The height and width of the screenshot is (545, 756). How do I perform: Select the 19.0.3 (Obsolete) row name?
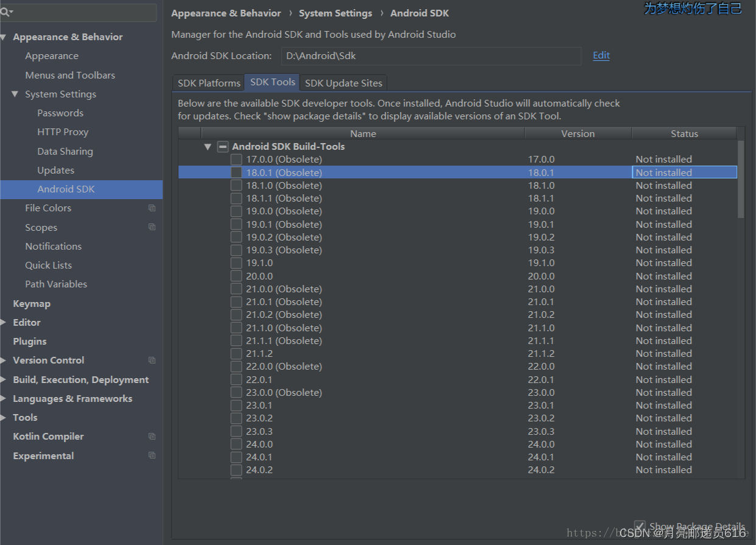pos(284,250)
